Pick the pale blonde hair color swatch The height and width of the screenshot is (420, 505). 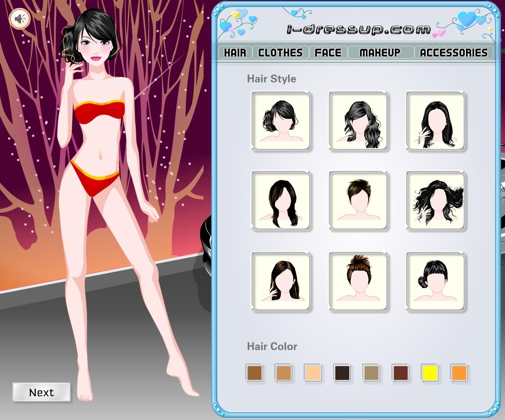click(313, 373)
